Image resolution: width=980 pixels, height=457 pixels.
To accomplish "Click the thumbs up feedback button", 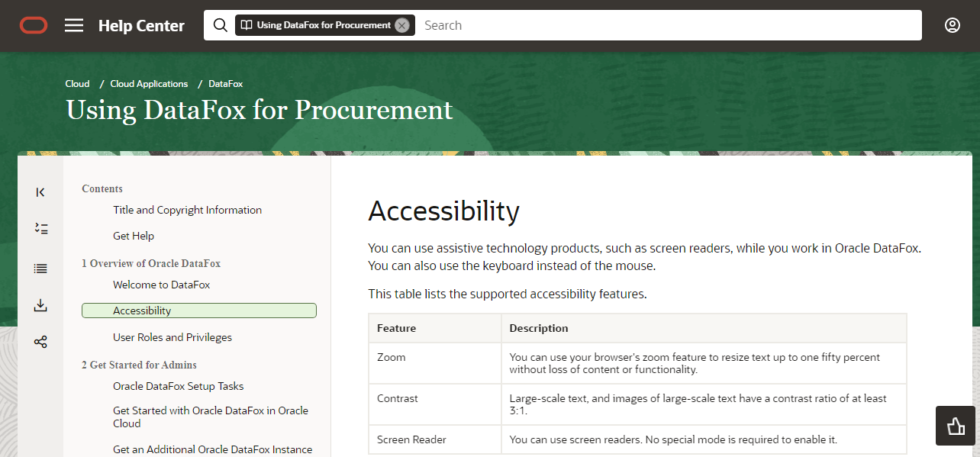I will (956, 426).
